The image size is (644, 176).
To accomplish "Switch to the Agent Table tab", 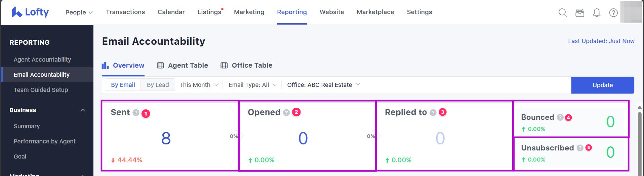I will (x=183, y=66).
